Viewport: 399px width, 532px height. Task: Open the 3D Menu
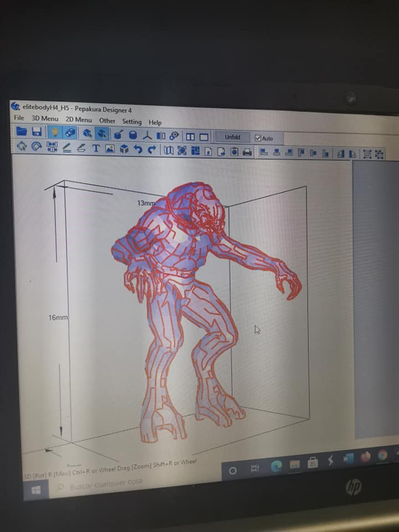coord(45,119)
